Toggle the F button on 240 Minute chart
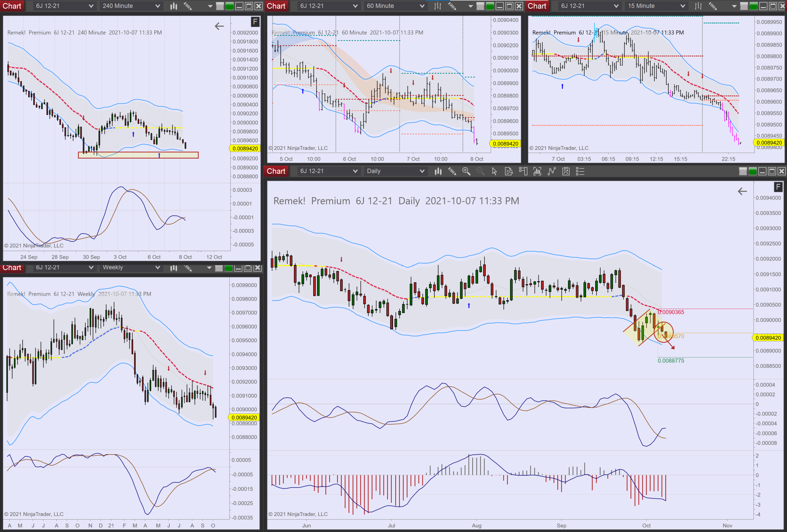The height and width of the screenshot is (532, 787). [255, 22]
